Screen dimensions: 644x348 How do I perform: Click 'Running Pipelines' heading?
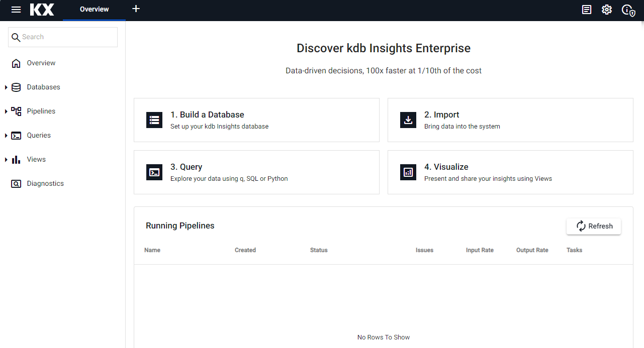click(180, 226)
